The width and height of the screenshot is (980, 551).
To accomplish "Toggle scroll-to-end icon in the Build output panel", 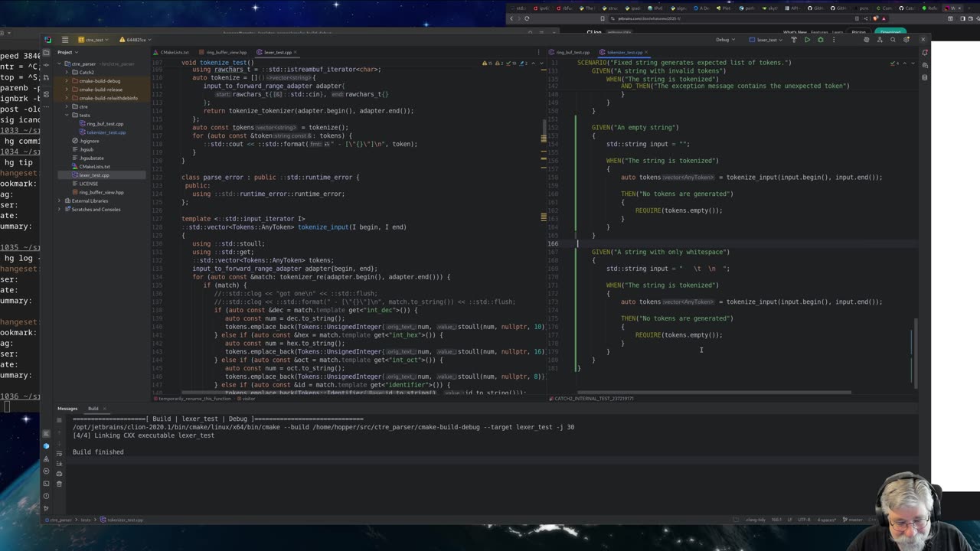I will 59,464.
